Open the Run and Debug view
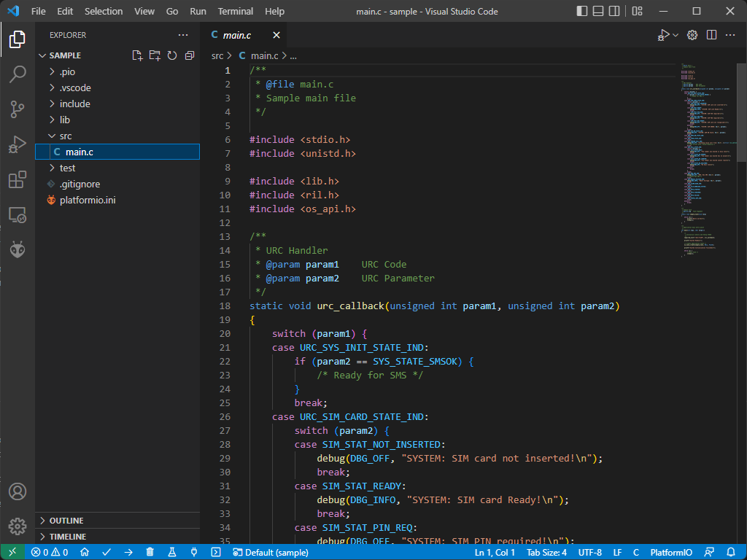Screen dimensions: 747x560 pos(18,144)
